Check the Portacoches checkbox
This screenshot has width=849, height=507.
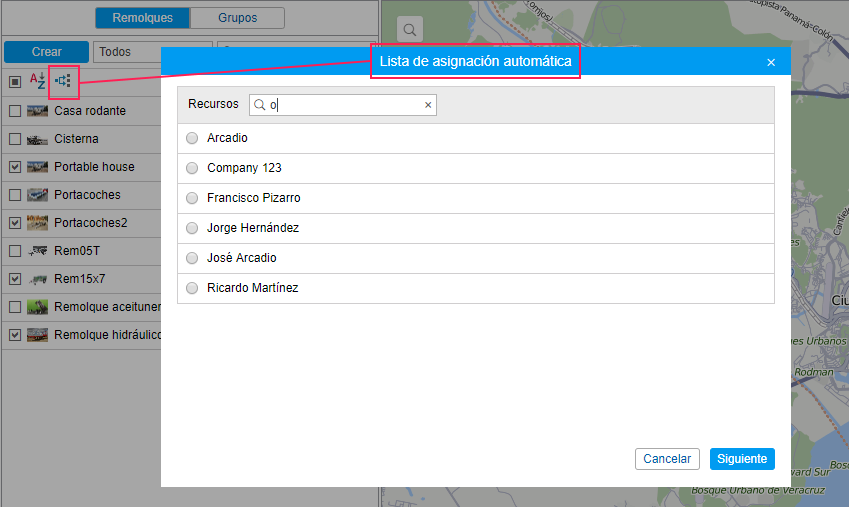15,195
